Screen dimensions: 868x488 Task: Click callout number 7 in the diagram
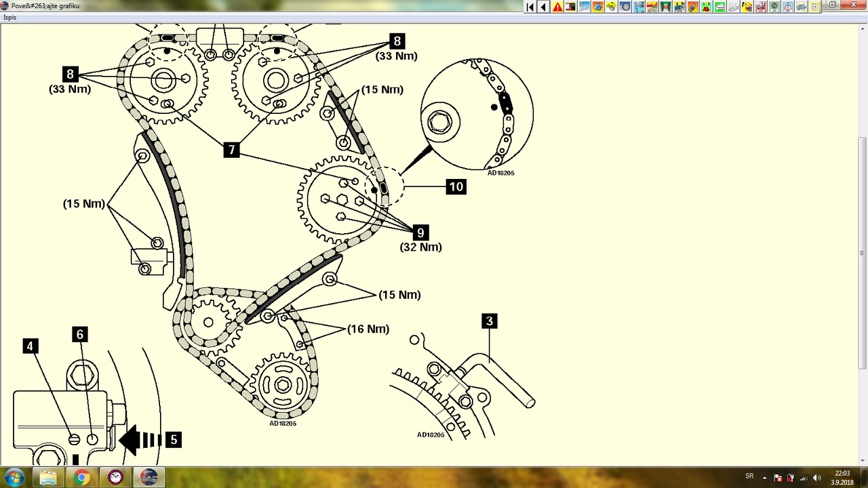click(232, 150)
